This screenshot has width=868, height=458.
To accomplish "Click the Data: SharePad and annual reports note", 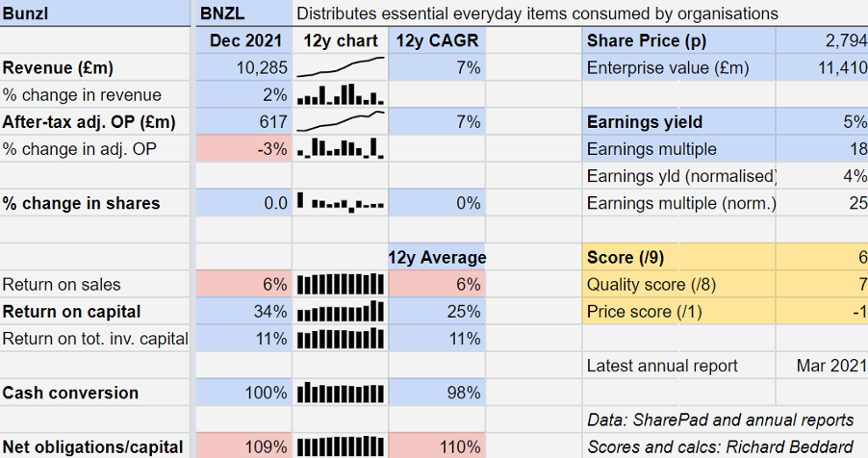I will tap(720, 420).
